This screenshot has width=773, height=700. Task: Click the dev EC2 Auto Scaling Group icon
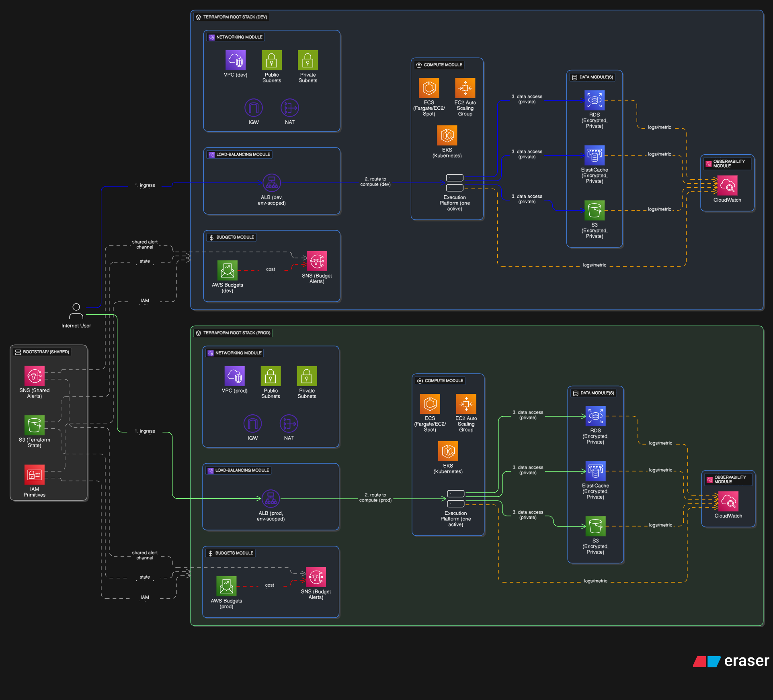[465, 88]
